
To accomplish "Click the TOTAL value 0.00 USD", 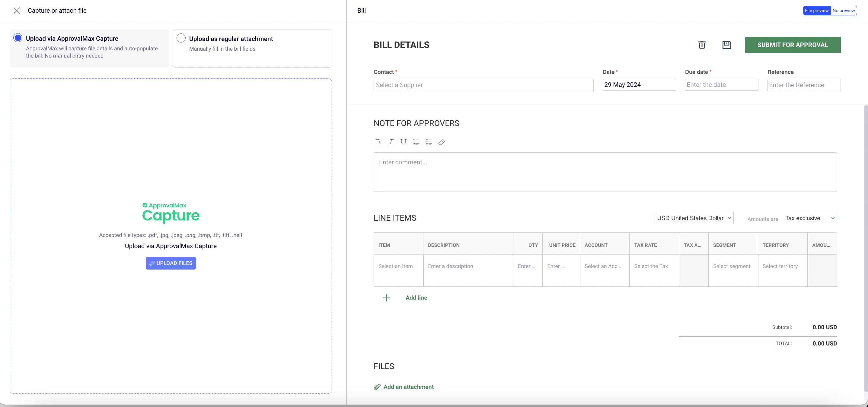I will click(825, 343).
